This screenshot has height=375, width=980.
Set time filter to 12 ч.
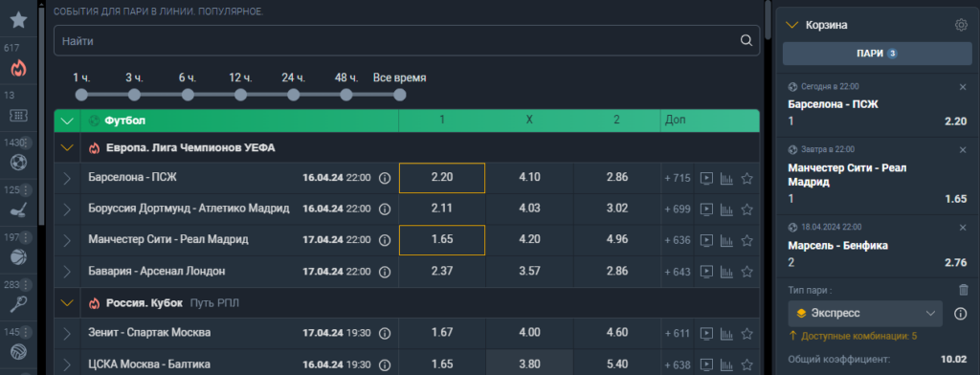tap(240, 95)
